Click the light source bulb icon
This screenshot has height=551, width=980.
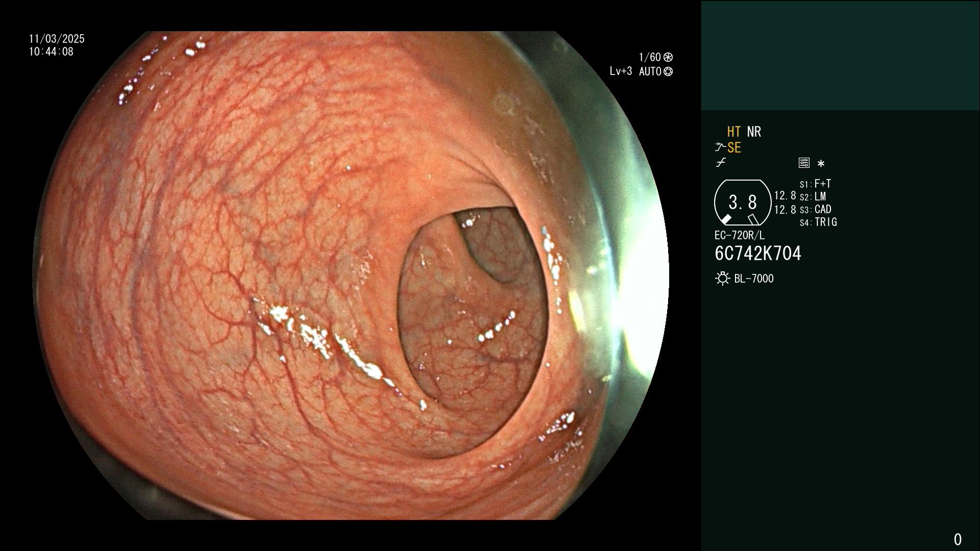pos(722,279)
